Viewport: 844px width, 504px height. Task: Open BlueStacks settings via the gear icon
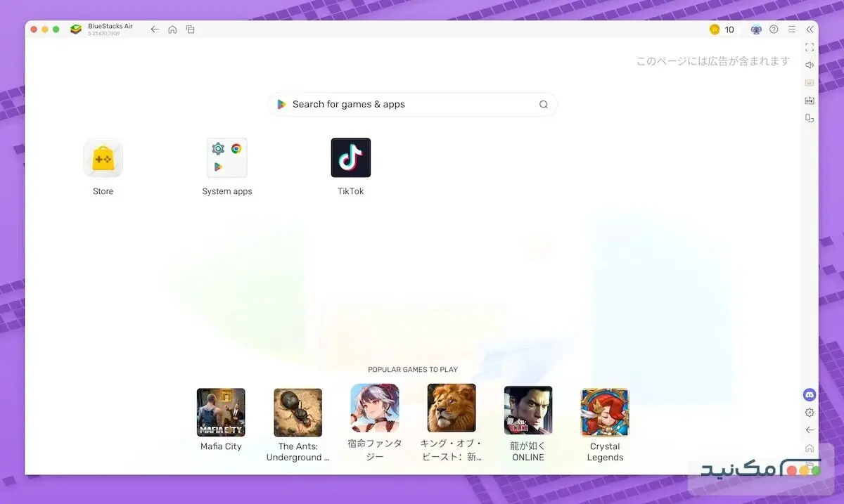coord(809,413)
